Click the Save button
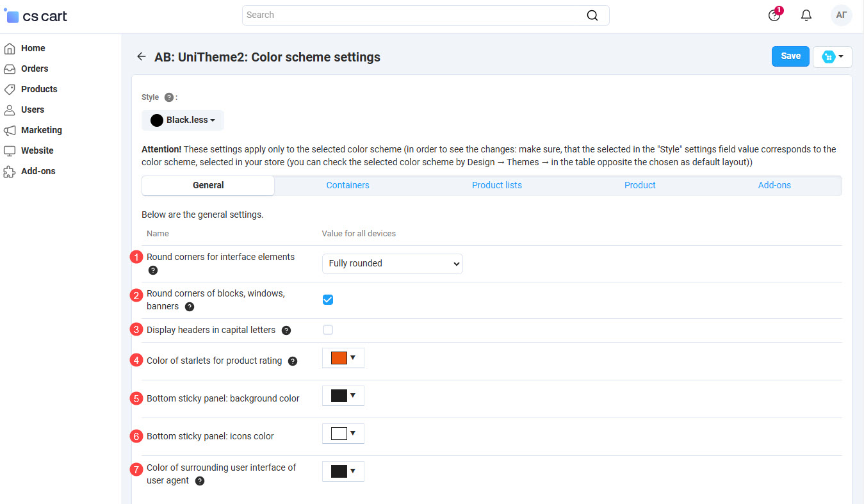The height and width of the screenshot is (504, 864). [790, 56]
